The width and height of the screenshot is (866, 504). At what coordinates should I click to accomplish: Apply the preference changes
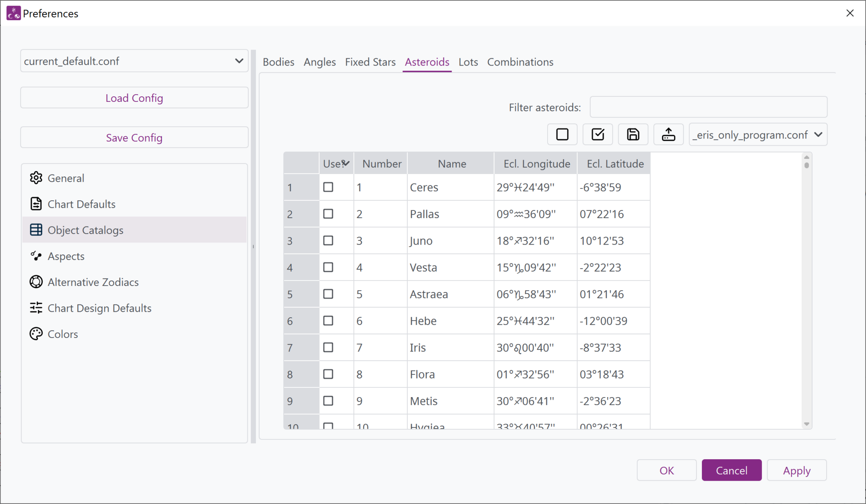pos(797,470)
